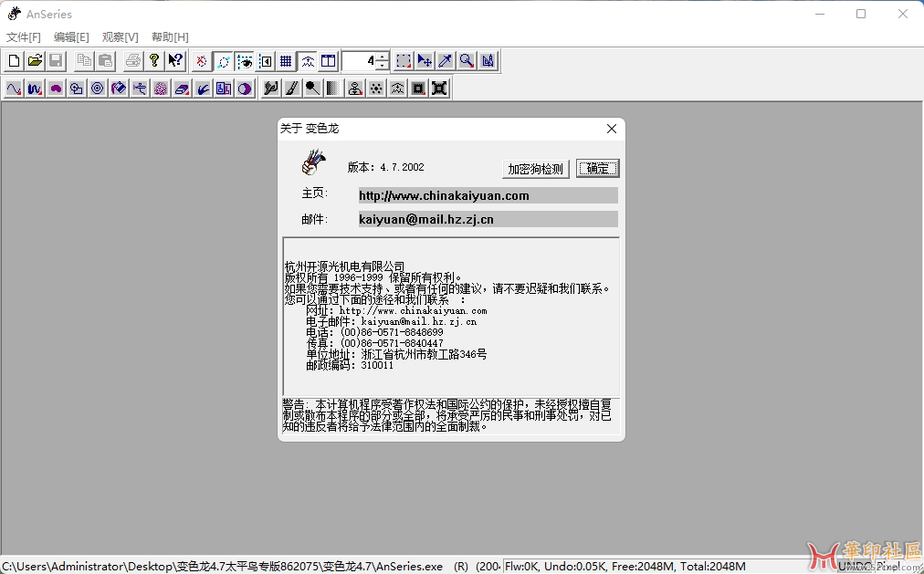The height and width of the screenshot is (574, 924).
Task: Select the leaf brush tool
Action: (271, 89)
